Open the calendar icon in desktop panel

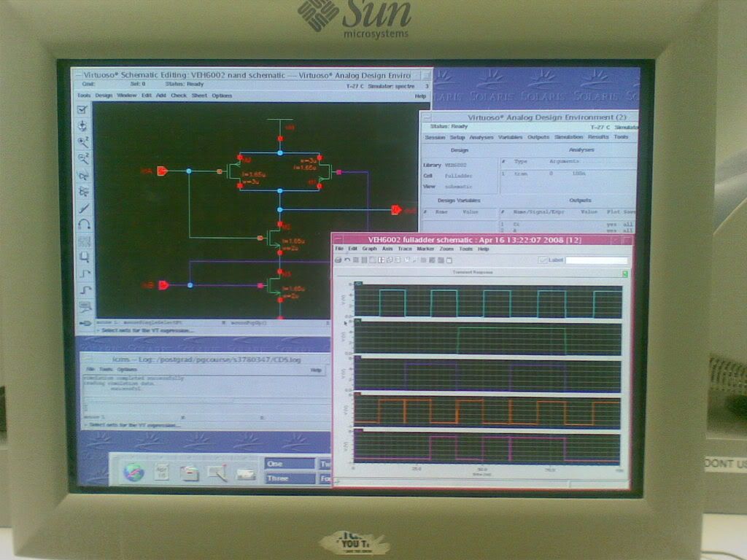coord(161,472)
